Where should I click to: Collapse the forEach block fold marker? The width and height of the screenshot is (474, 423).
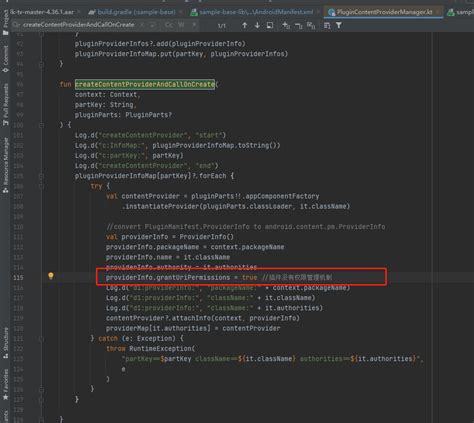click(x=41, y=176)
